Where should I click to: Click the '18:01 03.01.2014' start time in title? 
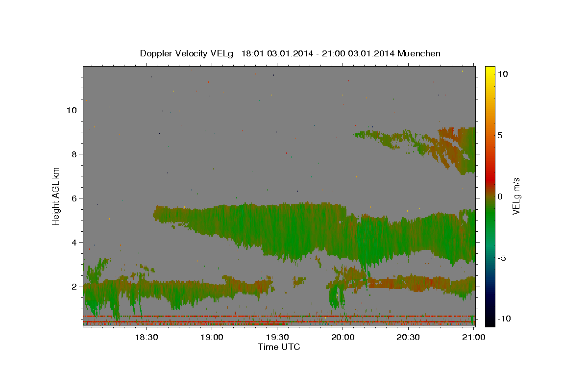click(277, 53)
